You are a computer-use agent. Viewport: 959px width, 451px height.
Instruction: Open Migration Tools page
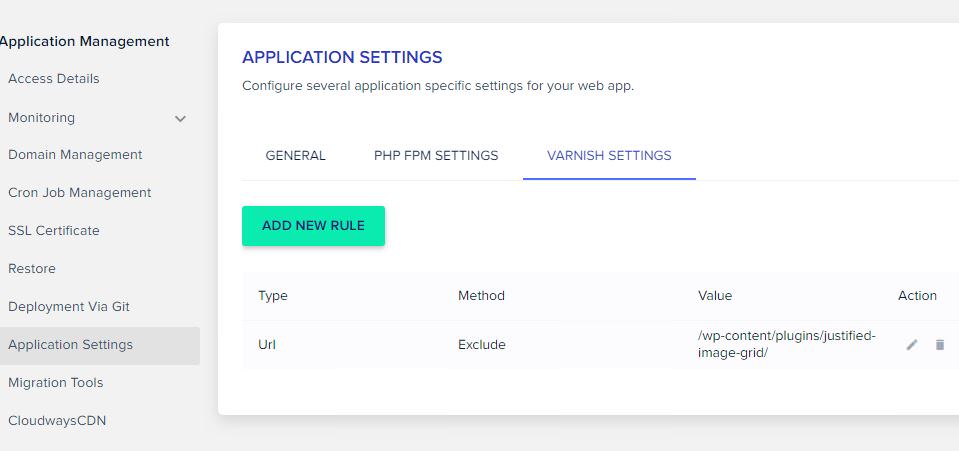pos(56,382)
